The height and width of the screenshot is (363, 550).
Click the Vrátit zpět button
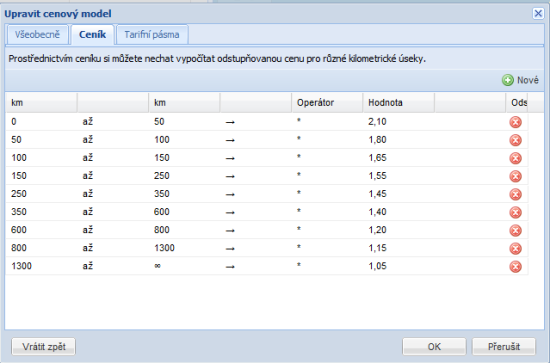pos(43,347)
